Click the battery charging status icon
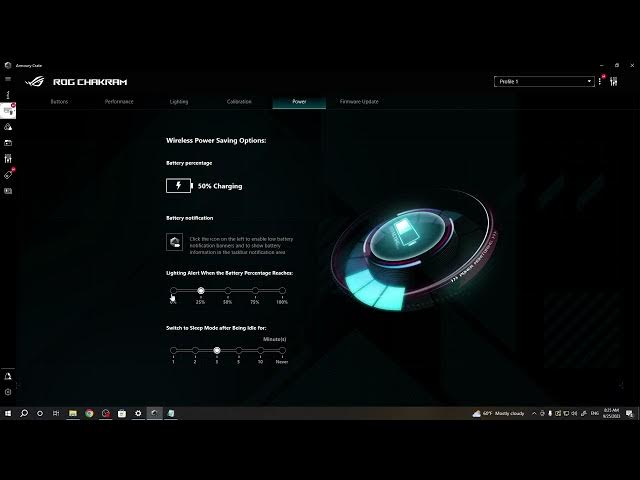Screen dimensions: 640x480 click(x=179, y=186)
